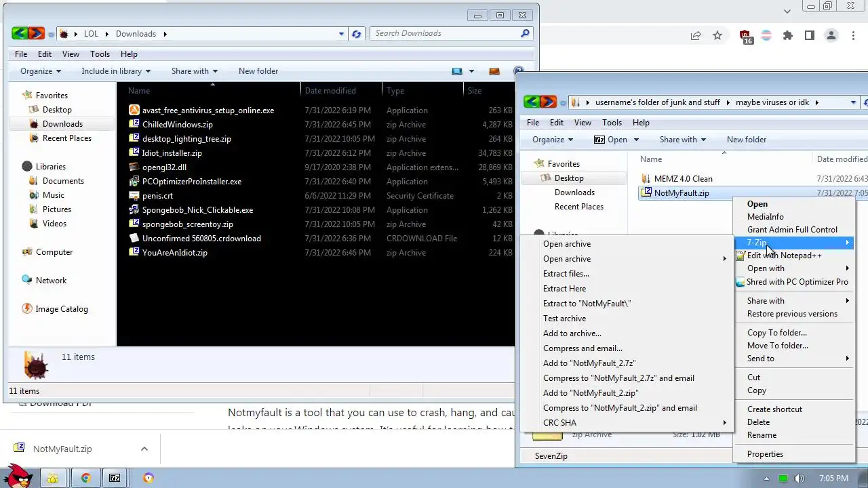Click green Back arrow in Downloads window

click(20, 33)
